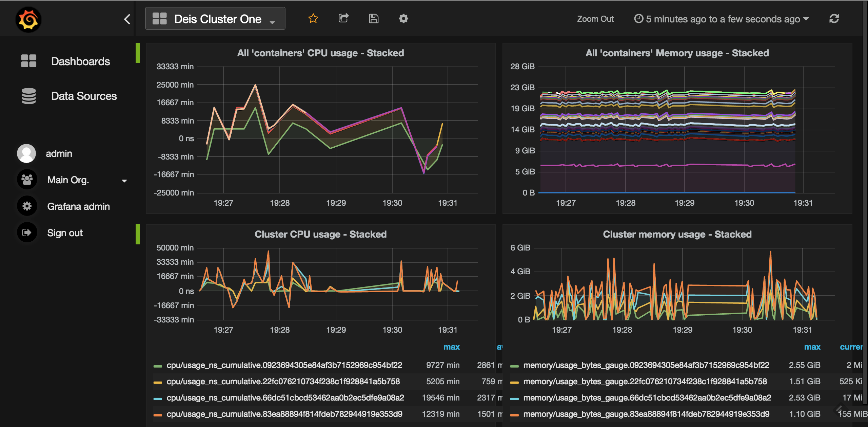Click the Grafana logo icon

pyautogui.click(x=28, y=20)
